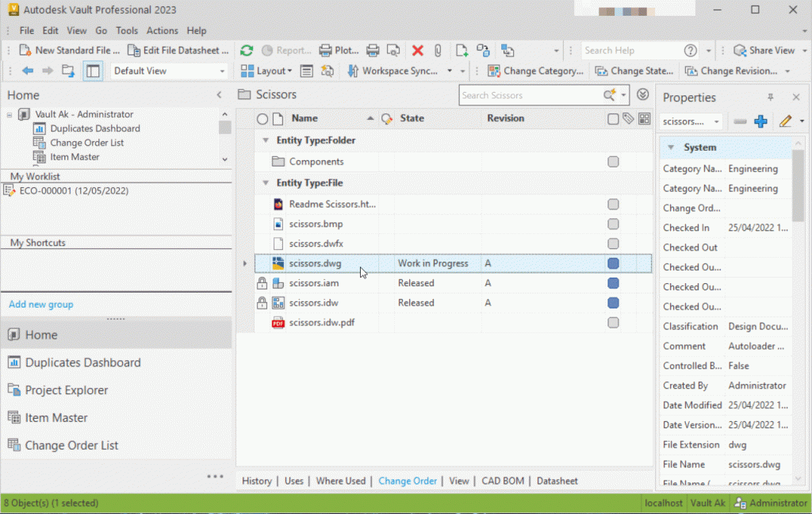Viewport: 812px width, 514px height.
Task: Click Change State button
Action: pos(634,71)
